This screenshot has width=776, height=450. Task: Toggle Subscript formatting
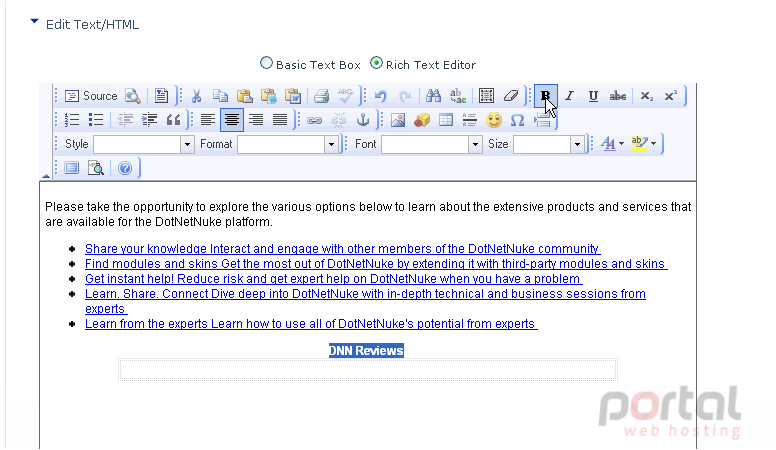(646, 96)
